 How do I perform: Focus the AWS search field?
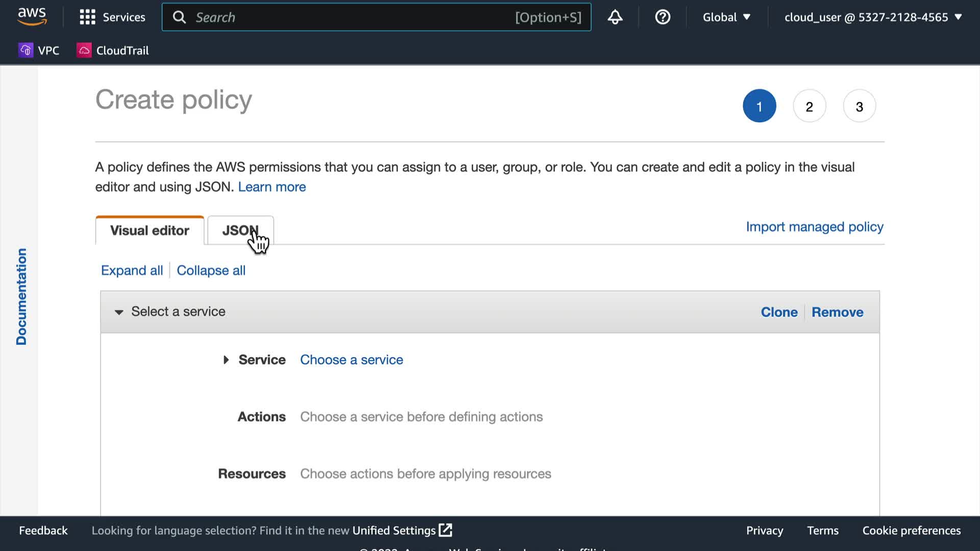pos(352,17)
